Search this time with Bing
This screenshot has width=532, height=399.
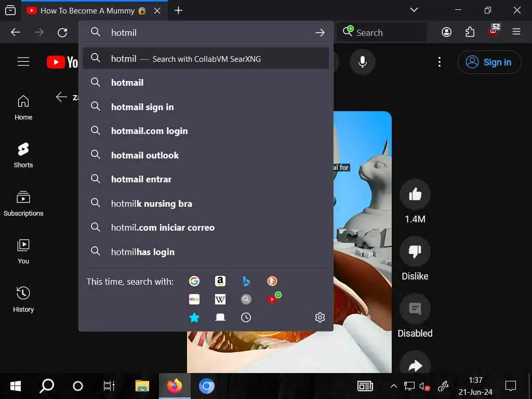coord(246,281)
